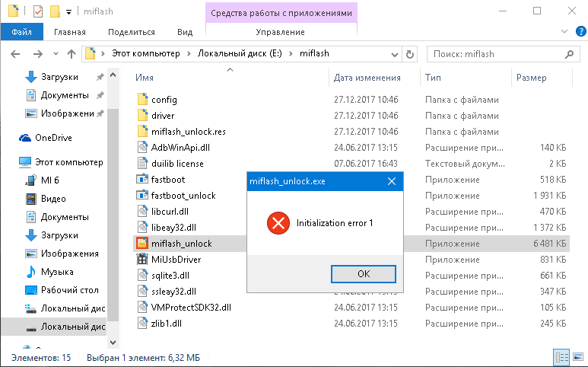
Task: Click the Управление tab
Action: (280, 32)
